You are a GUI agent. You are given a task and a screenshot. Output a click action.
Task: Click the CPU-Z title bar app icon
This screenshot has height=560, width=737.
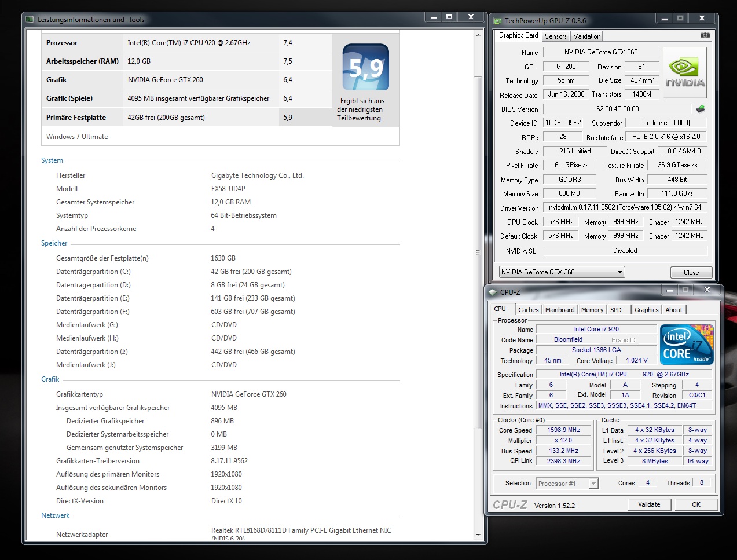pyautogui.click(x=493, y=292)
